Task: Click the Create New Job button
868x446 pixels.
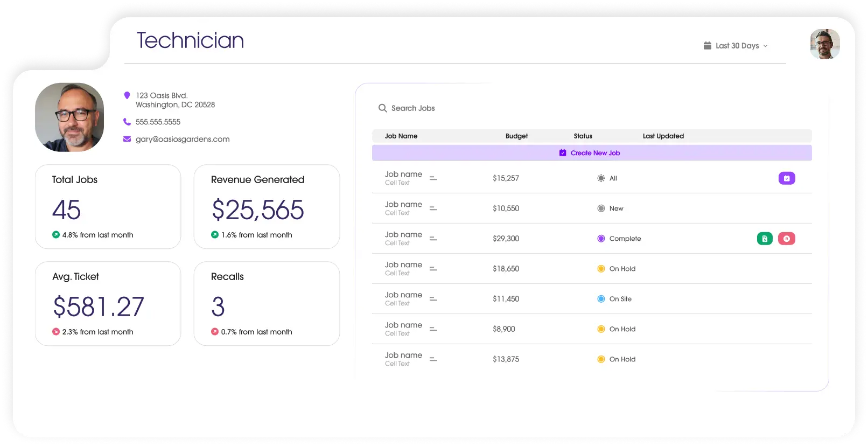Action: [592, 153]
